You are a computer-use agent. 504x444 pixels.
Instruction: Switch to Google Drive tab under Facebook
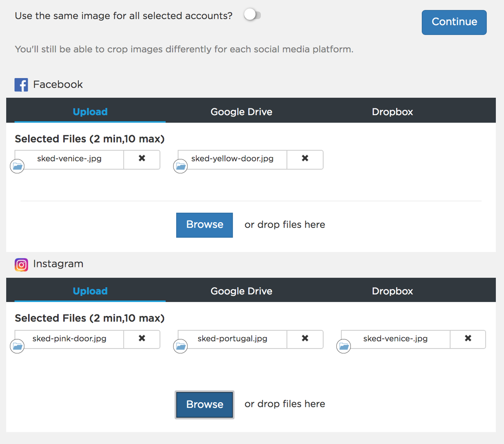pos(241,112)
